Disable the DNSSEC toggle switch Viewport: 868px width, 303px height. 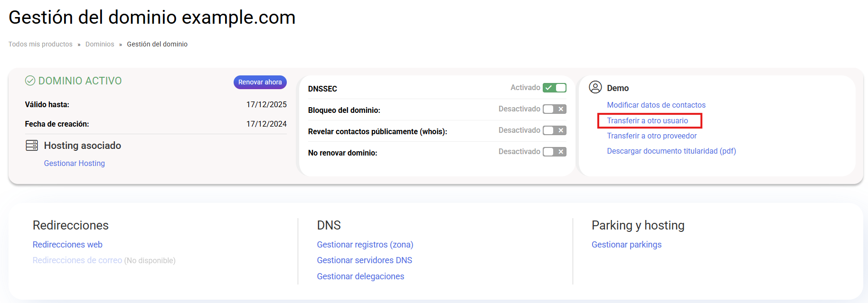554,88
